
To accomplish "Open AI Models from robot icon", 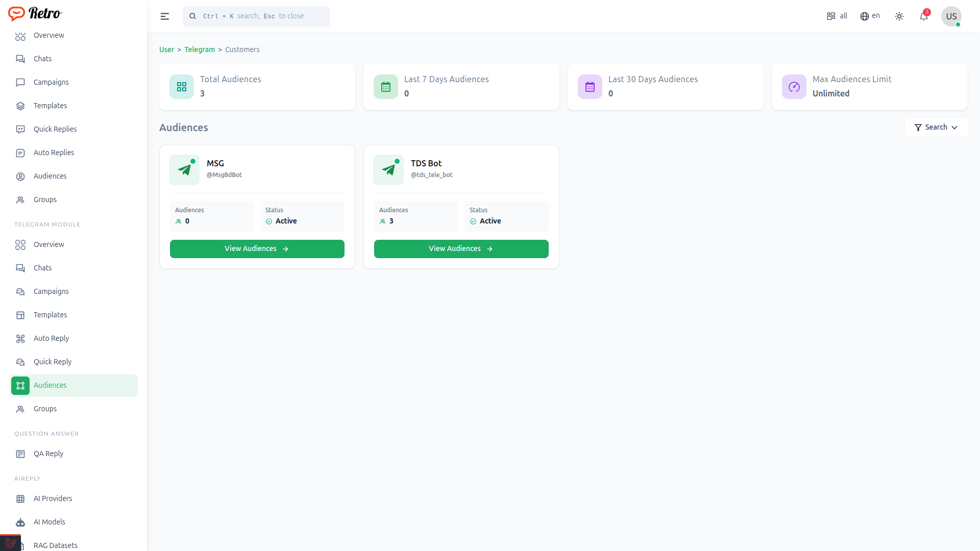I will [20, 522].
